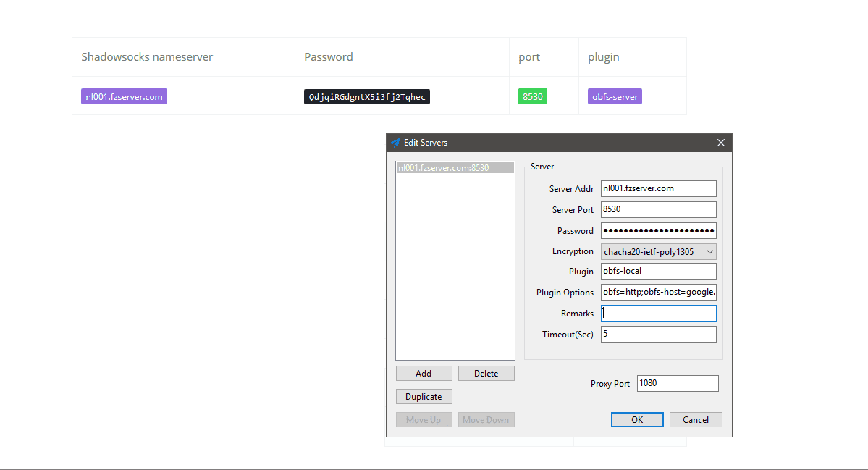This screenshot has height=470, width=868.
Task: Click the Cancel button
Action: coord(696,420)
